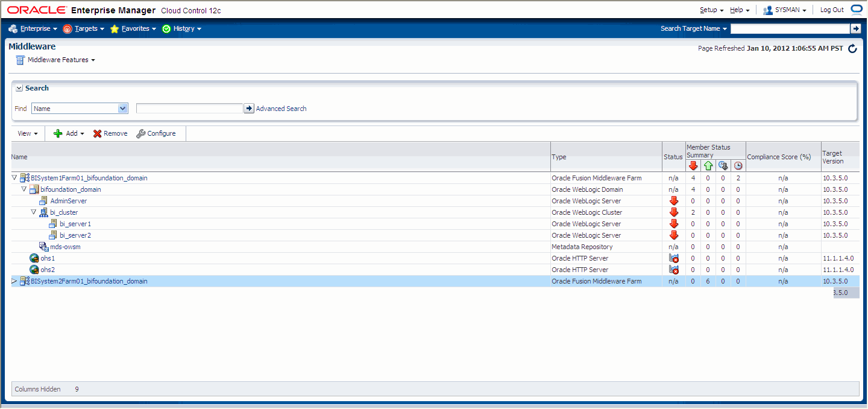Image resolution: width=868 pixels, height=409 pixels.
Task: Open the View dropdown menu
Action: tap(28, 133)
